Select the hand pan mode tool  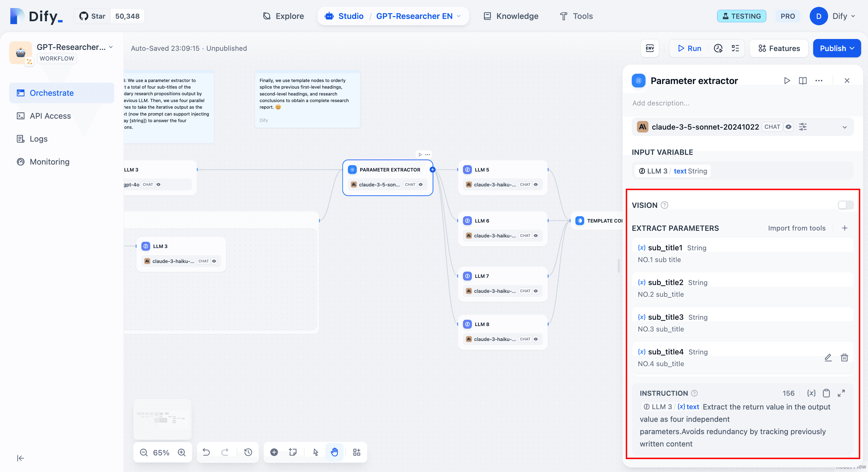[x=334, y=452]
